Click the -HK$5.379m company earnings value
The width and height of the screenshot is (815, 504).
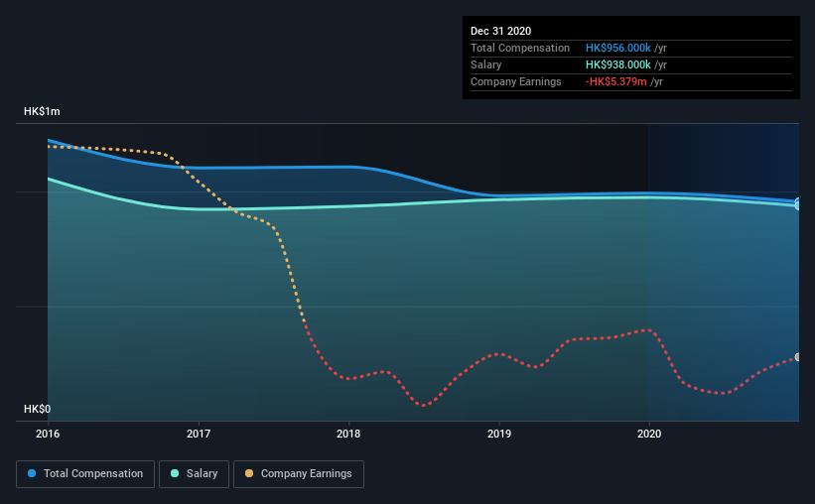point(615,81)
